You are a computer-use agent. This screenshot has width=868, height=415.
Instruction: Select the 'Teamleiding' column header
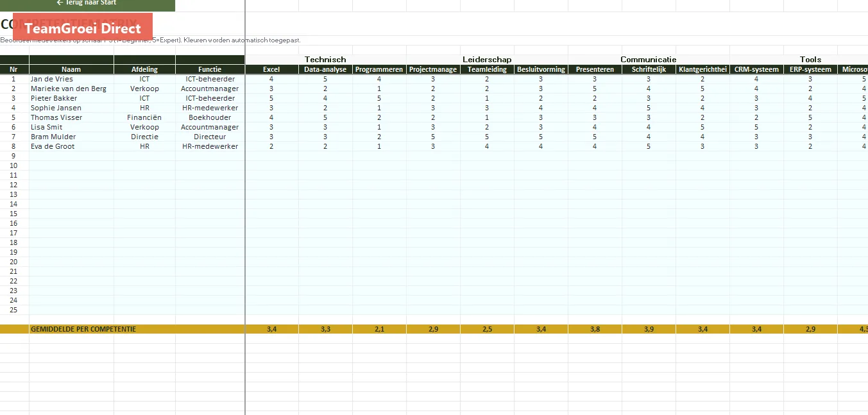point(487,69)
